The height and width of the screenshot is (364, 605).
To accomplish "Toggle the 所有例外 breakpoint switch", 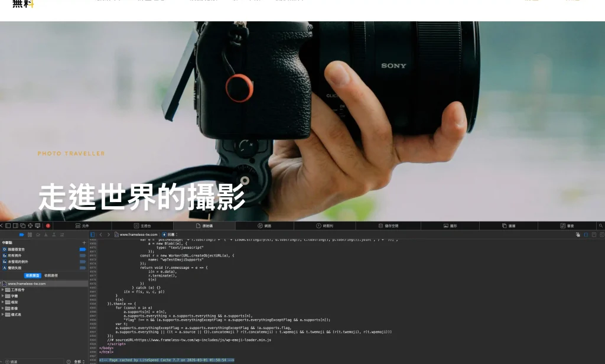I will (83, 255).
